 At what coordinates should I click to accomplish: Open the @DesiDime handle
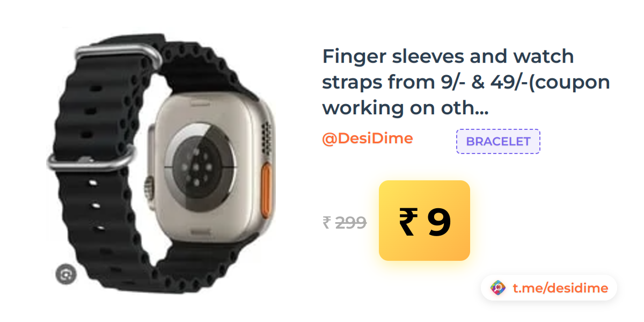367,138
